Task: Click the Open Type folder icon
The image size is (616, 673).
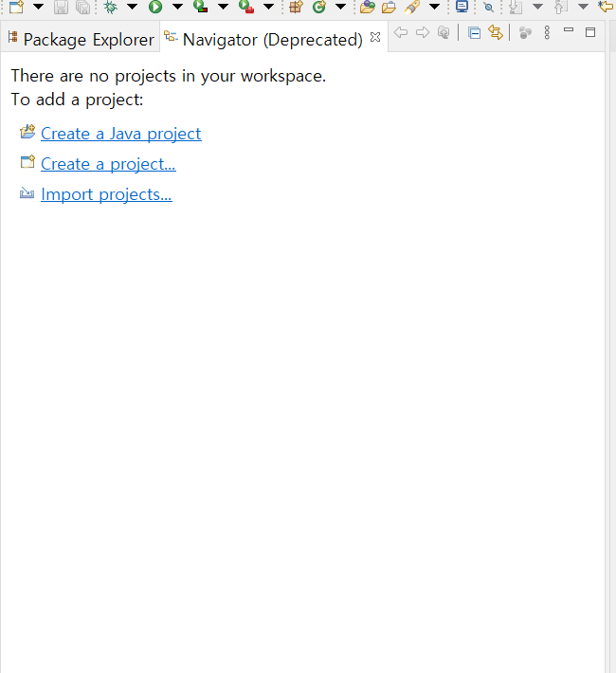Action: click(368, 7)
